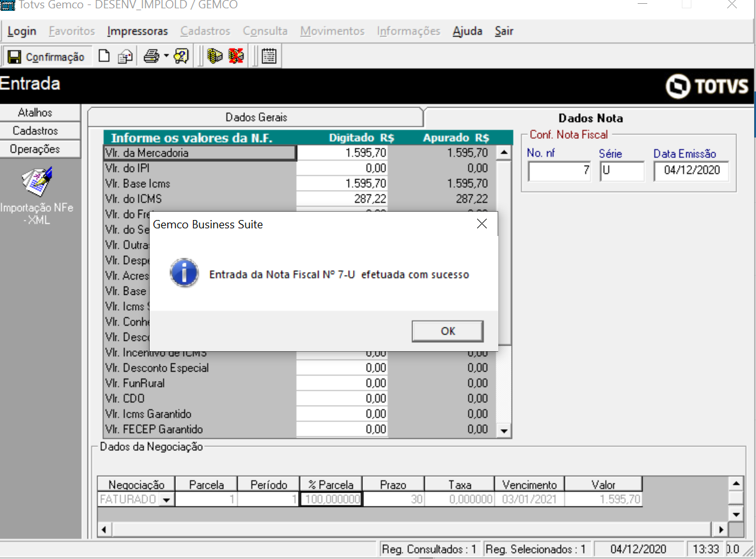Click the negotiation grid scroll-left arrow
The height and width of the screenshot is (559, 756).
[x=104, y=530]
